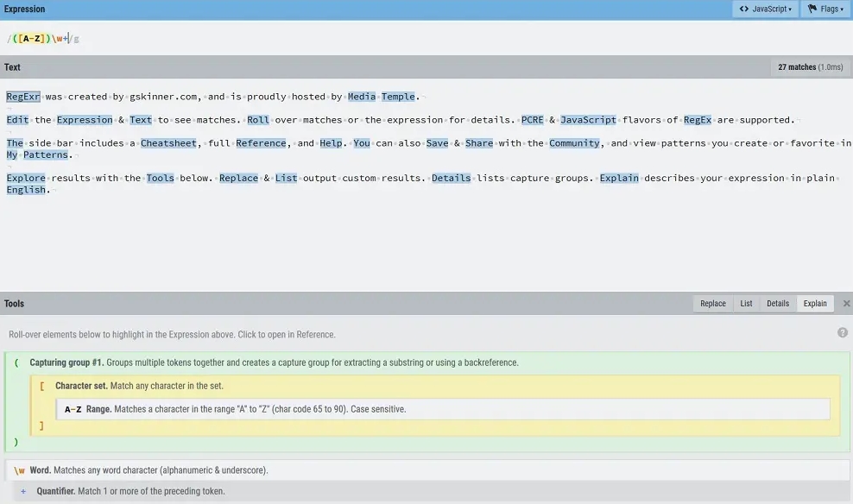Switch to the Details tool tab
This screenshot has height=504, width=853.
tap(777, 304)
